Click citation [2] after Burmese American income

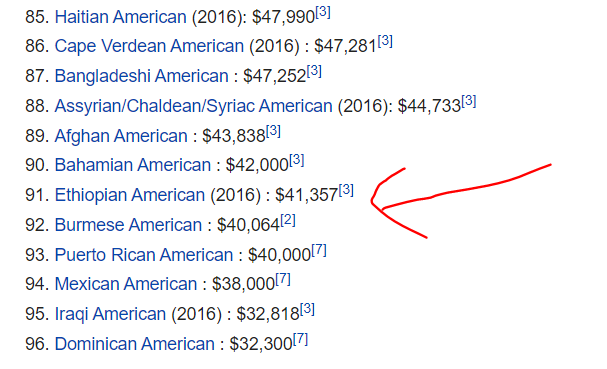coord(288,221)
